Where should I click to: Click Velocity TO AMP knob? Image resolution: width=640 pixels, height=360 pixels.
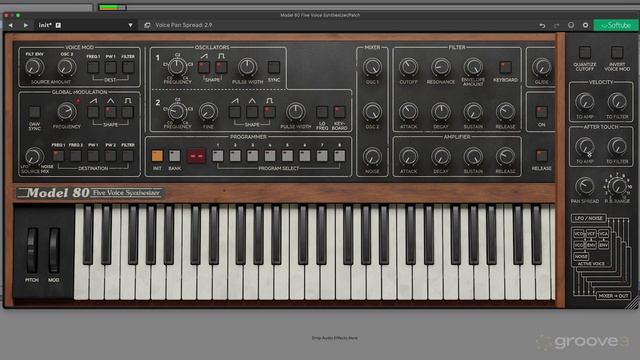585,102
